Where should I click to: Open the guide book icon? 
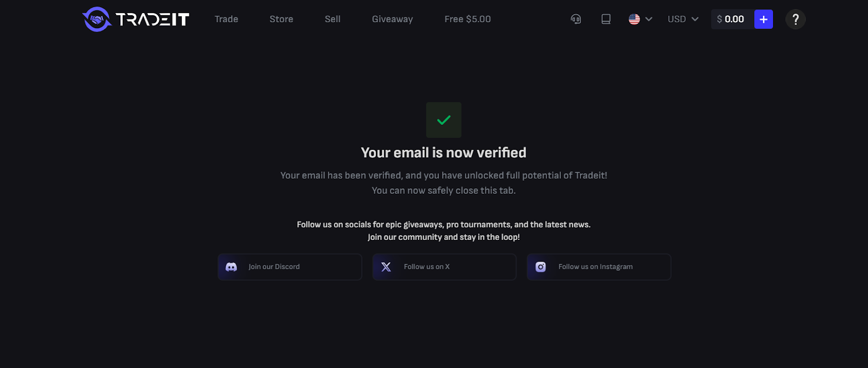tap(606, 19)
